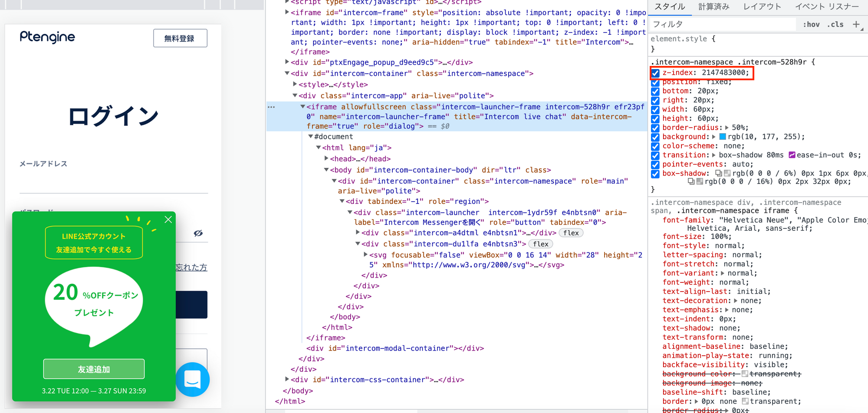Expand the style element node

tap(295, 84)
